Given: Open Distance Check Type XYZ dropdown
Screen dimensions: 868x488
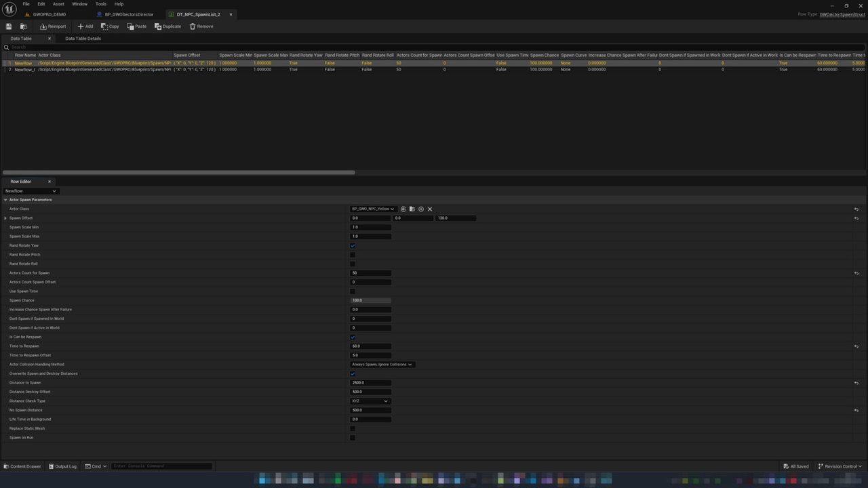Looking at the screenshot, I should click(370, 401).
